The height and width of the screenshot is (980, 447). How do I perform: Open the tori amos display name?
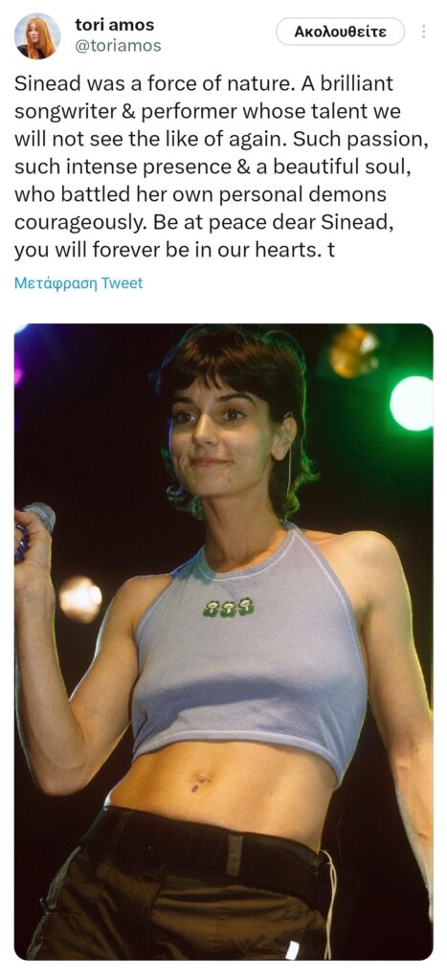(x=115, y=25)
